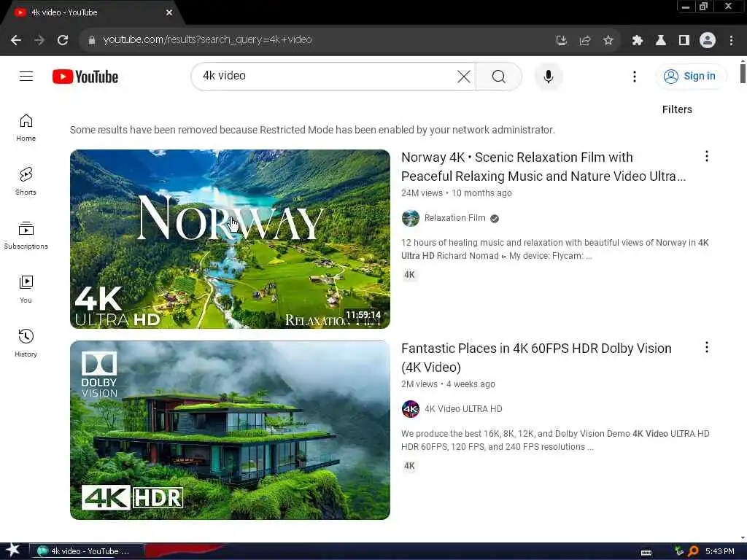Click the orange magnifier tray icon
The height and width of the screenshot is (560, 747).
(693, 551)
